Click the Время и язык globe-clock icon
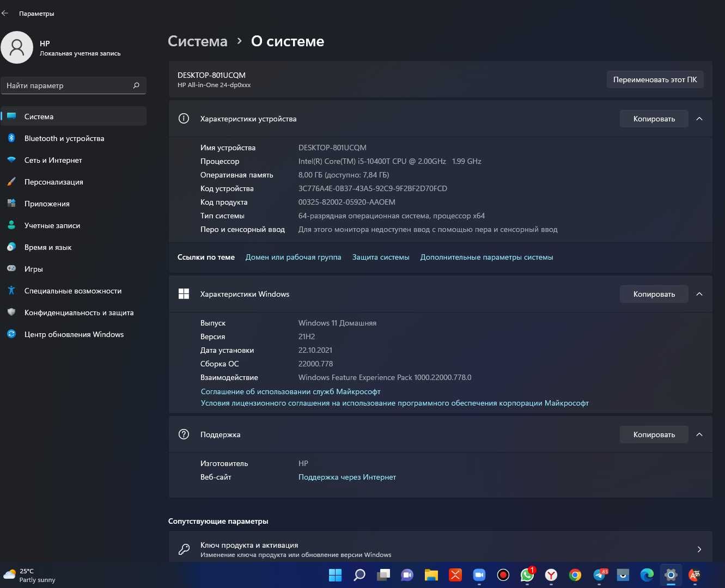Screen dimensions: 725x588 coord(11,247)
